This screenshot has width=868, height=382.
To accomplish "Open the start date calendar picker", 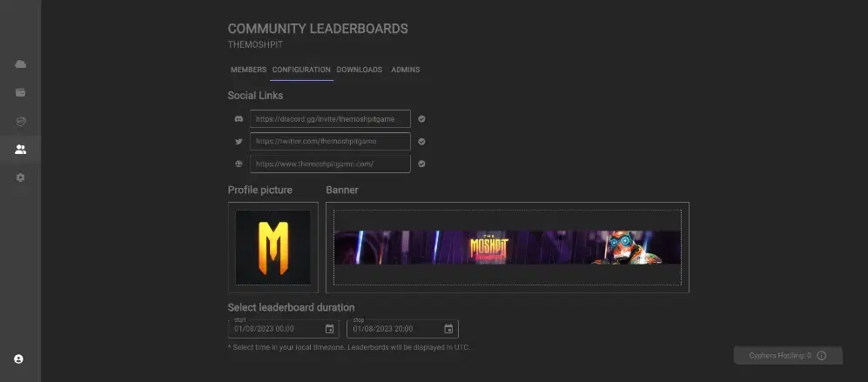I will pos(329,329).
